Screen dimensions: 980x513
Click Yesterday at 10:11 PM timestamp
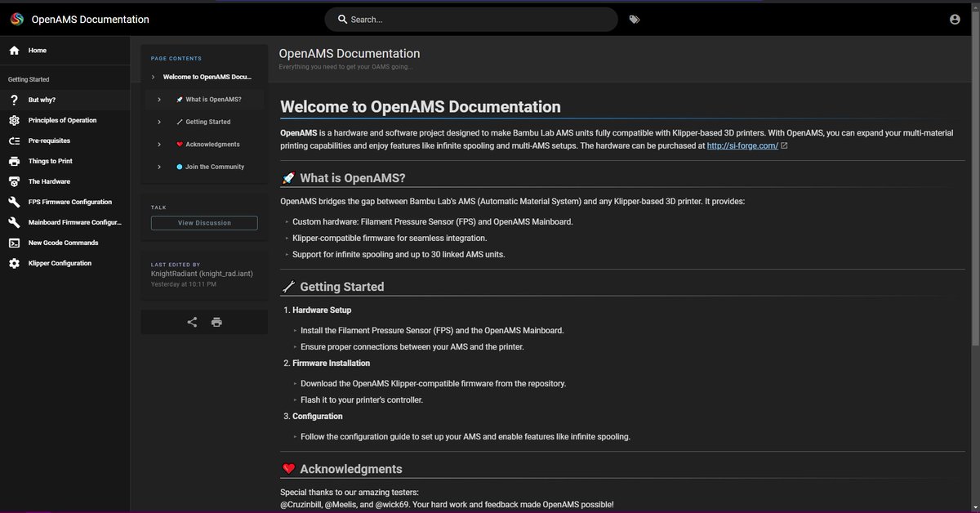(184, 284)
